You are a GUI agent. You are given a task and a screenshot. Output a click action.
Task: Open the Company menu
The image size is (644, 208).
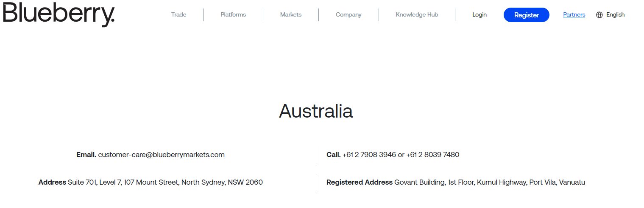tap(348, 14)
